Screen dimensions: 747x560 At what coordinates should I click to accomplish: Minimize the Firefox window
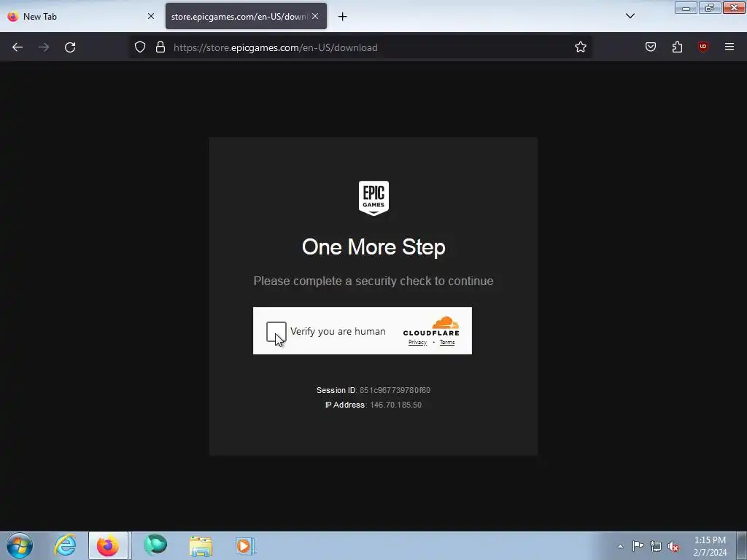(x=686, y=8)
